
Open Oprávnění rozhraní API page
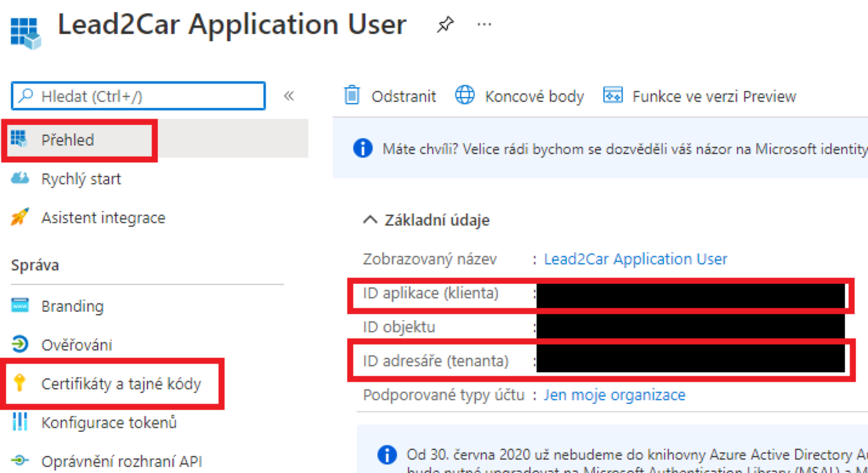(x=121, y=461)
